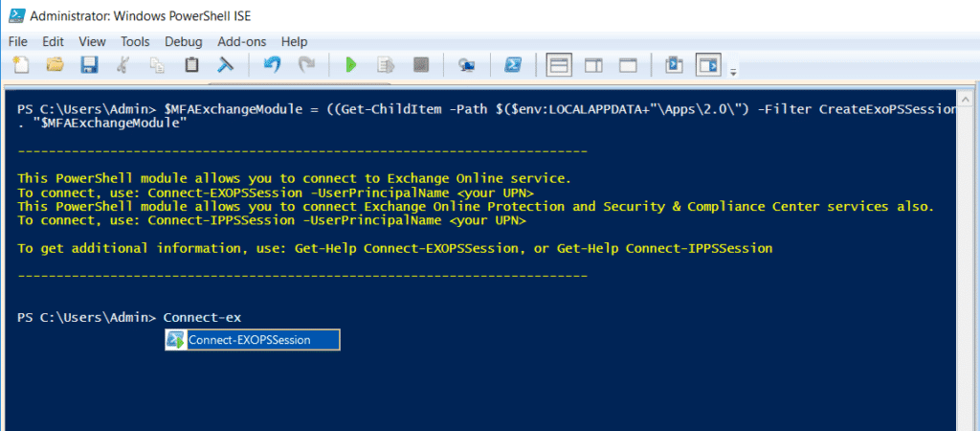980x431 pixels.
Task: Clear the console pane with the squeegee icon
Action: [225, 64]
